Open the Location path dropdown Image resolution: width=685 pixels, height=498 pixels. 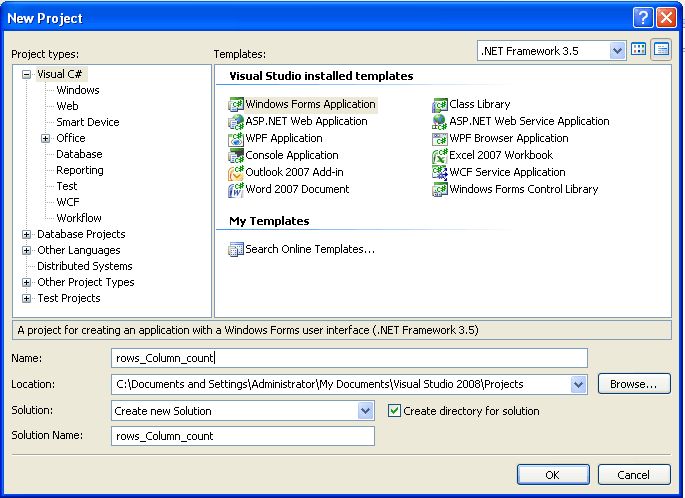point(578,384)
